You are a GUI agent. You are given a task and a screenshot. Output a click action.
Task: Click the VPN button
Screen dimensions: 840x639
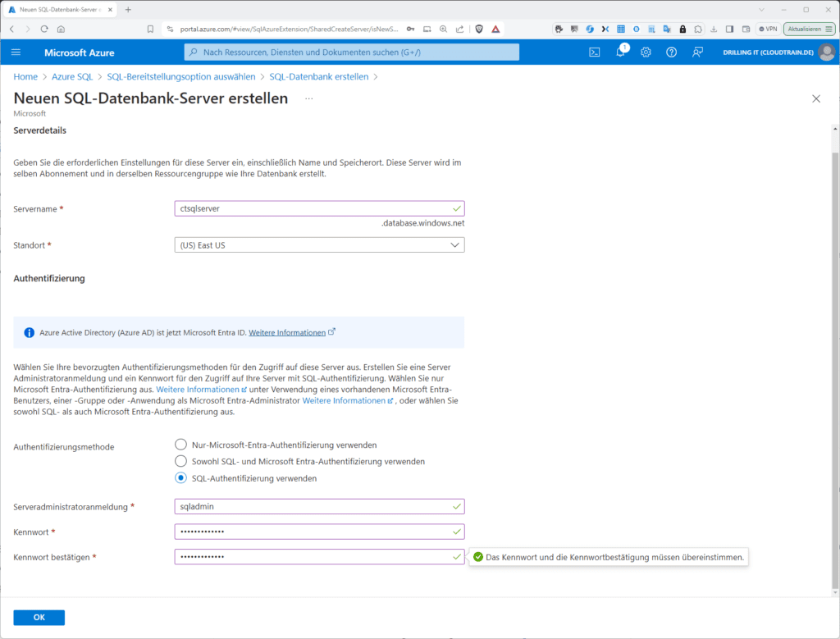point(768,29)
